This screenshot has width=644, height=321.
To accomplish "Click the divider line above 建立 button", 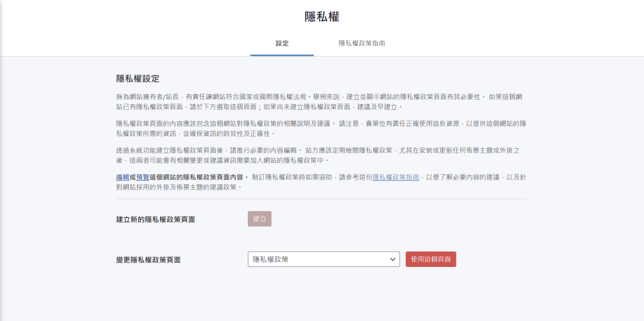I will 322,199.
